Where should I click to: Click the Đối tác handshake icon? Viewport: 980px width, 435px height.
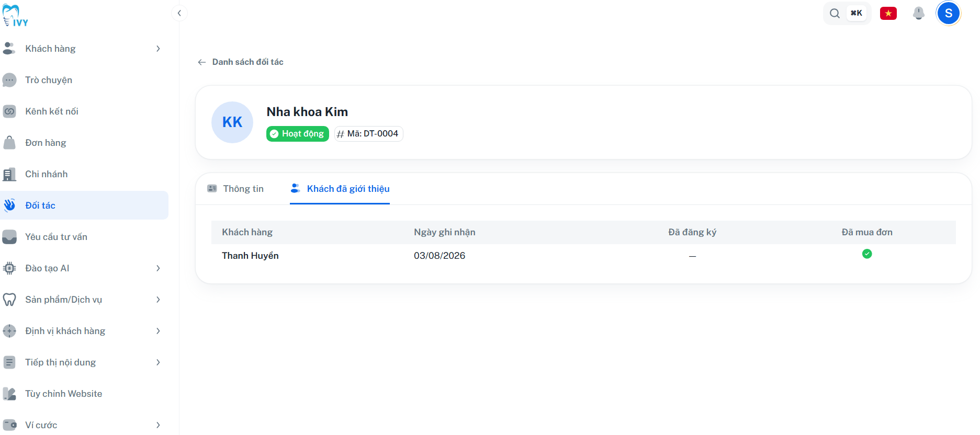9,205
